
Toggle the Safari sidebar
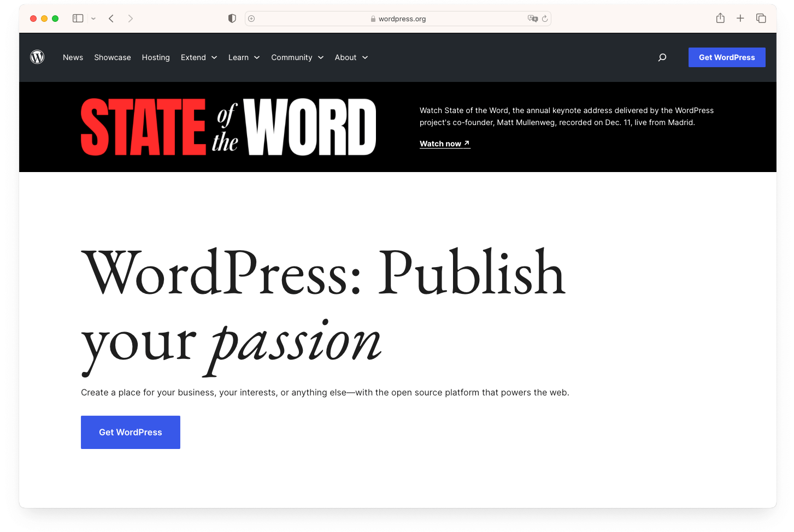point(78,18)
